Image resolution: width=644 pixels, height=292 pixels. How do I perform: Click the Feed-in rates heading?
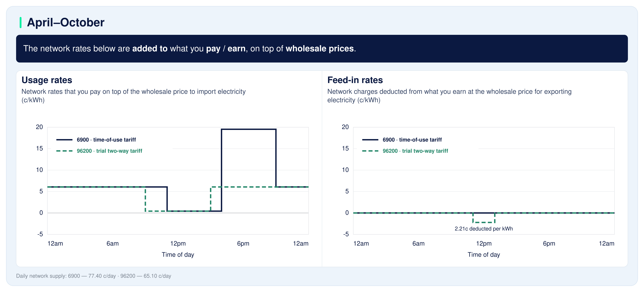pos(355,80)
